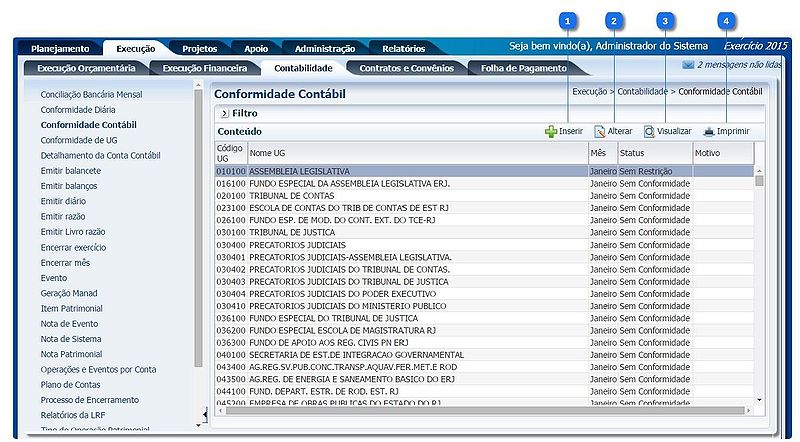Image resolution: width=800 pixels, height=442 pixels.
Task: Open the unread messages envelope icon
Action: [688, 65]
